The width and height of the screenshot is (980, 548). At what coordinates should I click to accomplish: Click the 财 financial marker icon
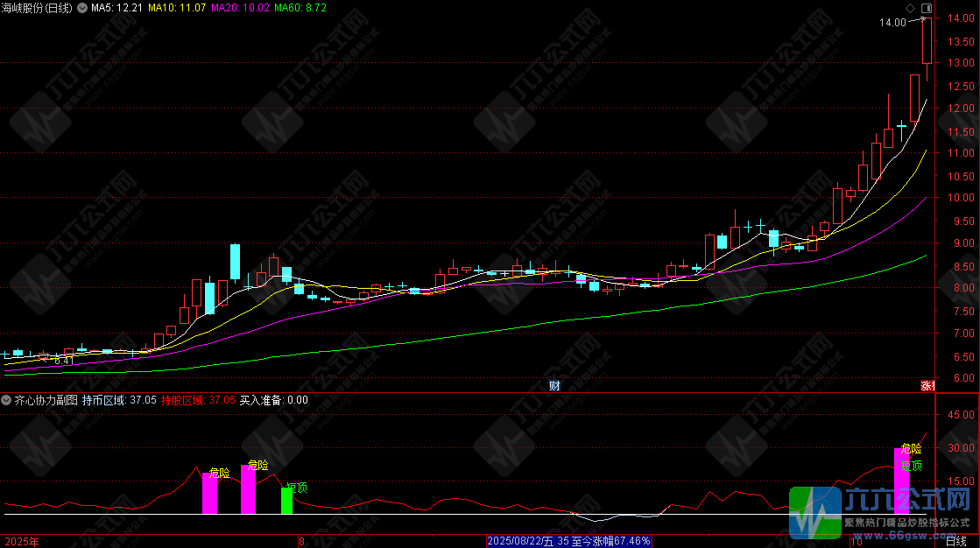coord(553,385)
